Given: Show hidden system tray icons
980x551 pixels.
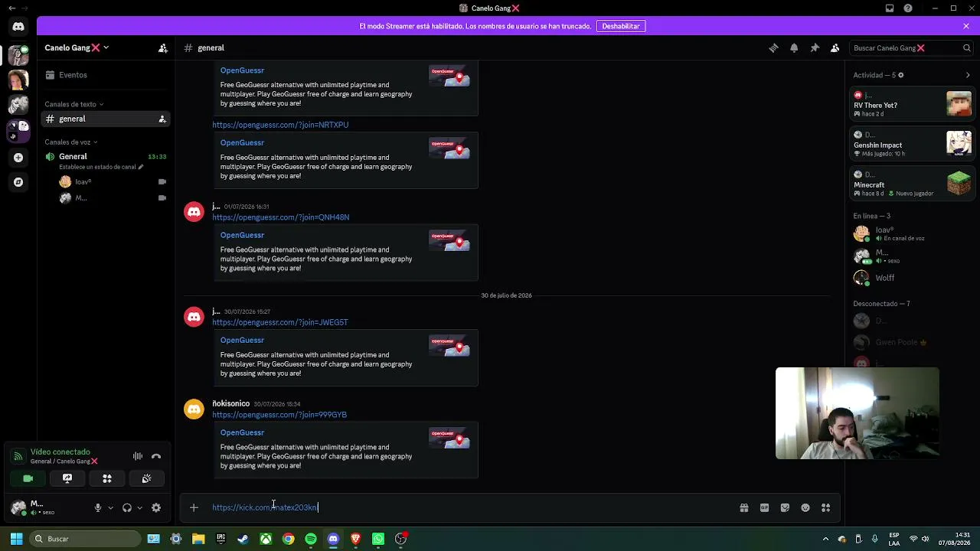Looking at the screenshot, I should (x=825, y=540).
